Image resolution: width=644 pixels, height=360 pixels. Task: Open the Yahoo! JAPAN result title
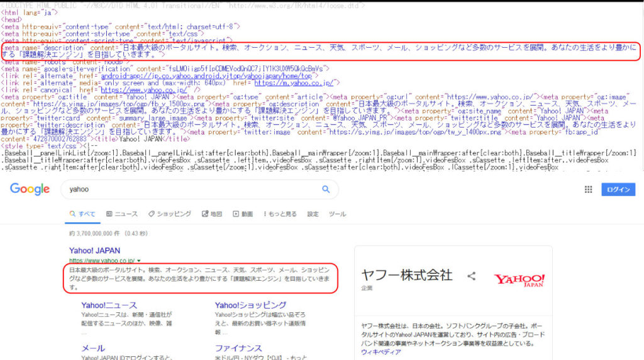click(x=94, y=251)
